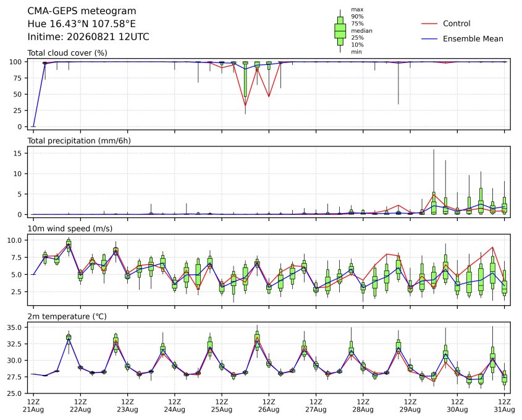Click the '12Z 22Aug' x-axis label
This screenshot has height=420, width=522.
click(80, 406)
